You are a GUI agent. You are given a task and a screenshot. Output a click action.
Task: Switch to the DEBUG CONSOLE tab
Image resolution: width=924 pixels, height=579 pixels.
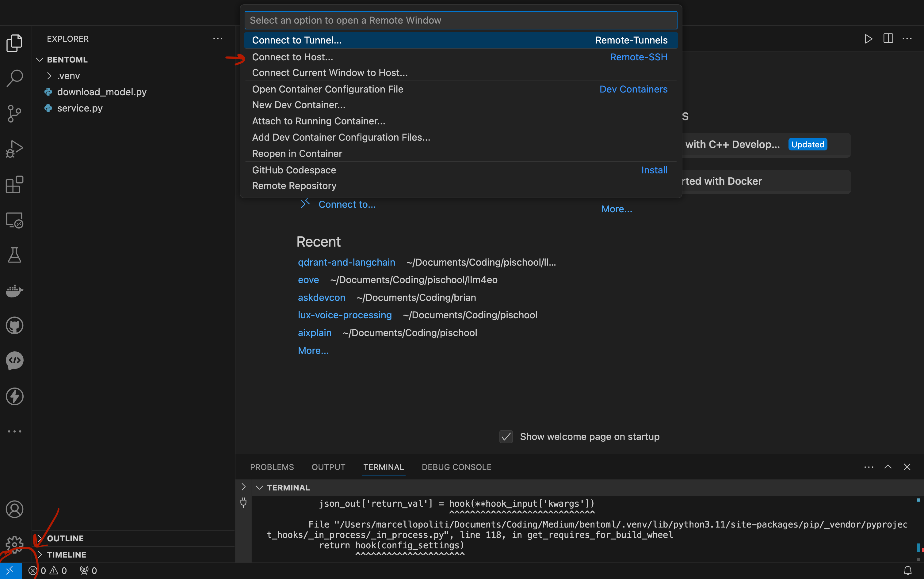point(456,467)
